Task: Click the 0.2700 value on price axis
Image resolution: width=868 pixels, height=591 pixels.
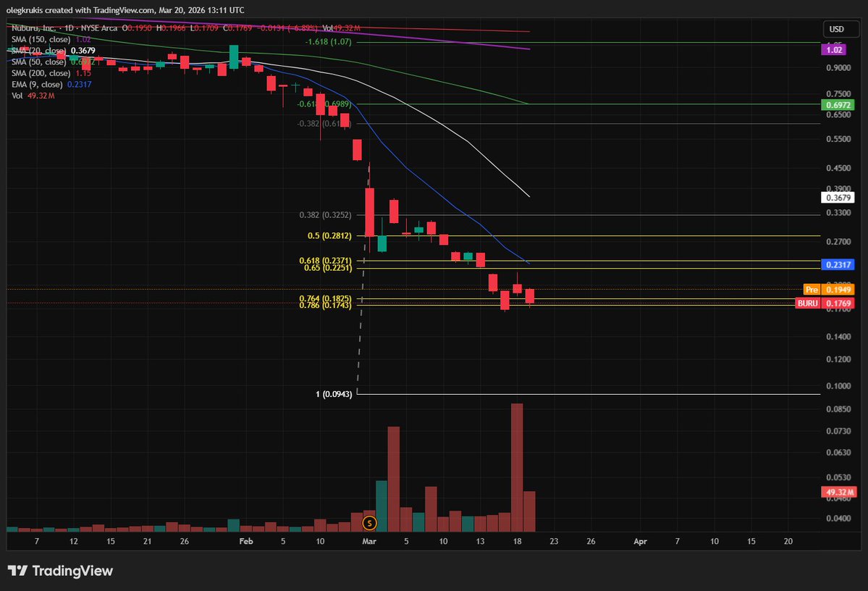Action: click(x=838, y=241)
